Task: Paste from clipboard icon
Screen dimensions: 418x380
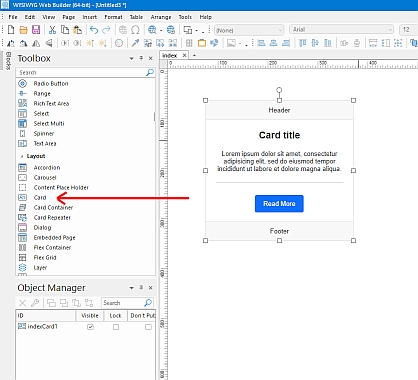Action: tap(77, 30)
